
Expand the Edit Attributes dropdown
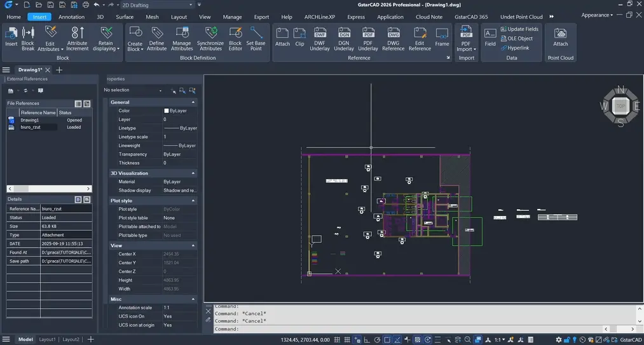[62, 50]
